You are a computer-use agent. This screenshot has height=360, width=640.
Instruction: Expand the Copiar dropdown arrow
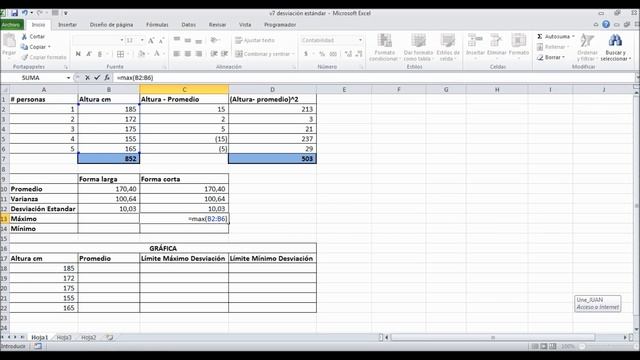click(x=49, y=47)
